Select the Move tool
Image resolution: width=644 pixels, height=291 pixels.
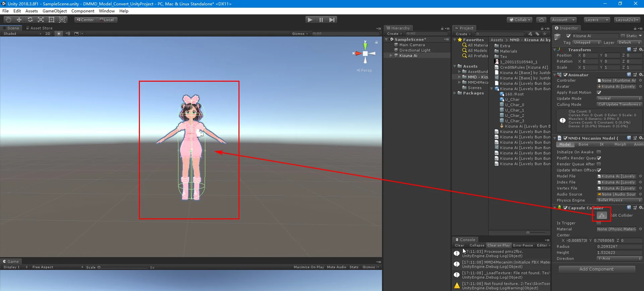coord(19,20)
